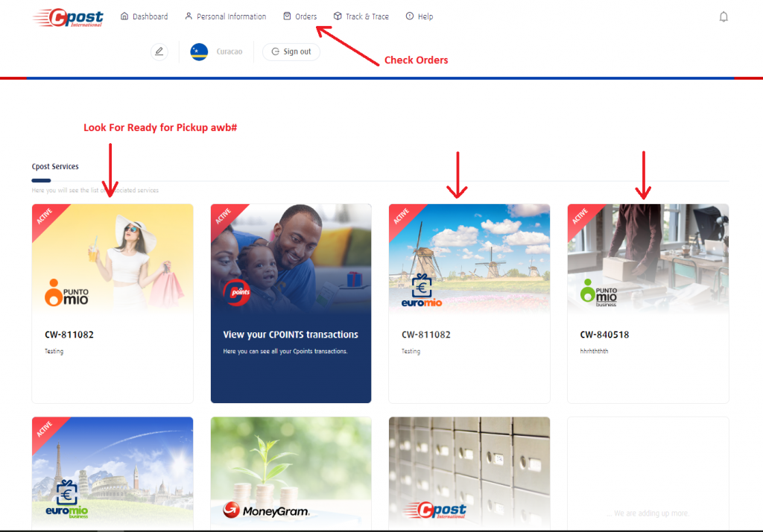Click the green Punto Mio business logo

click(598, 293)
